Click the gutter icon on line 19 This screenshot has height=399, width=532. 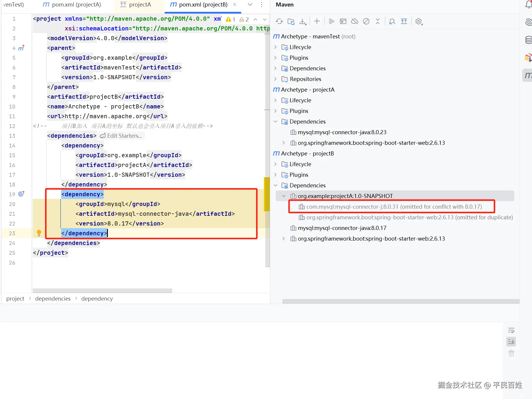coord(21,194)
